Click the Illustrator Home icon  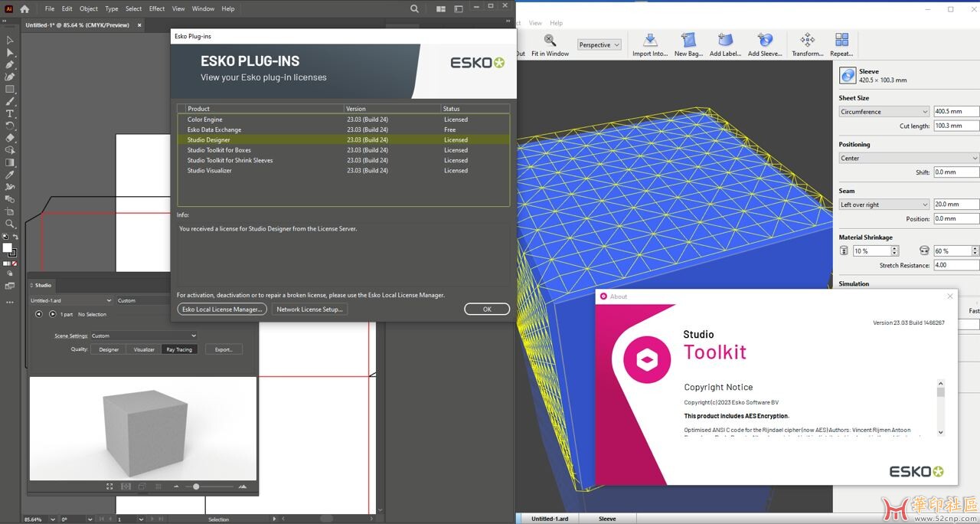pos(24,8)
